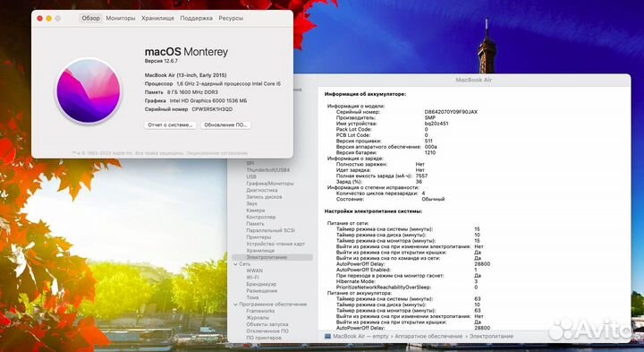Viewport: 644px width, 352px height.
Task: Click Аппаратное обеспечение in the path bar
Action: 428,337
